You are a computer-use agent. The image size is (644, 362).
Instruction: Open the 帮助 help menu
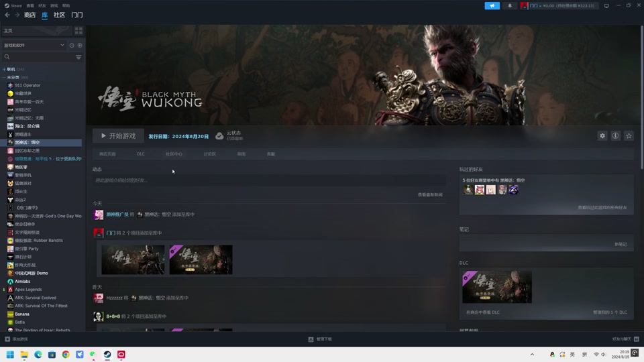pyautogui.click(x=66, y=6)
